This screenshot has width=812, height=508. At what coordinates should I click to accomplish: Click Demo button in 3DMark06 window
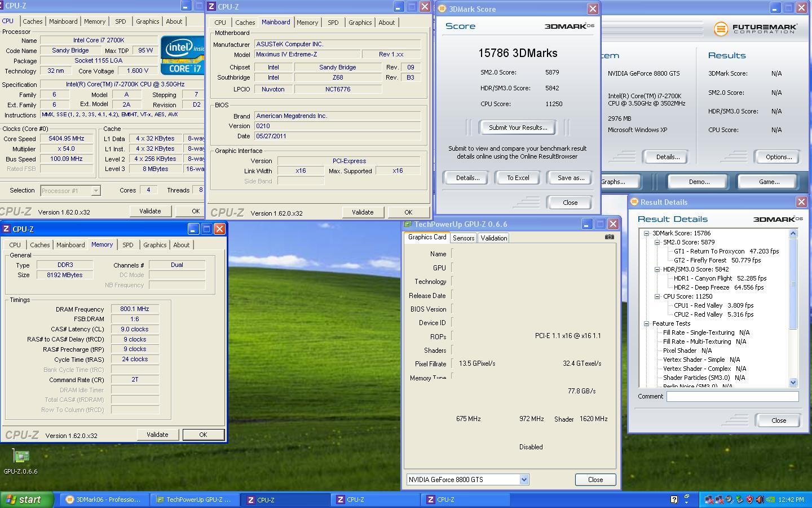click(699, 182)
